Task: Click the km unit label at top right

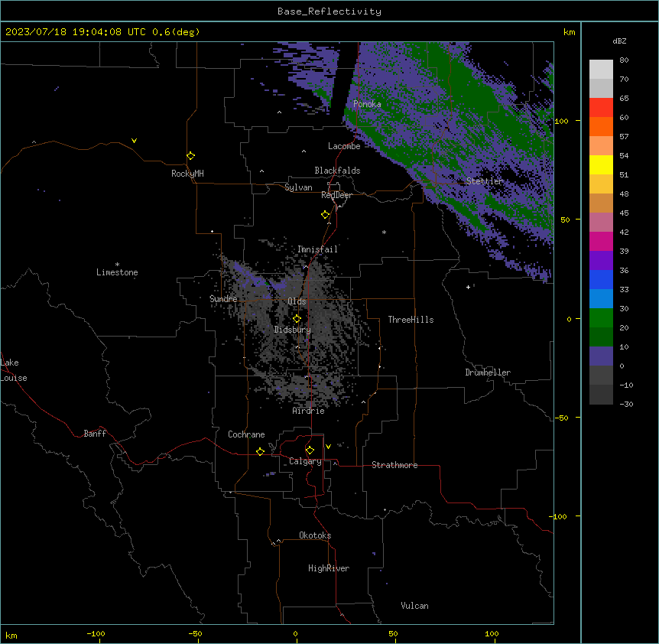Action: tap(569, 32)
